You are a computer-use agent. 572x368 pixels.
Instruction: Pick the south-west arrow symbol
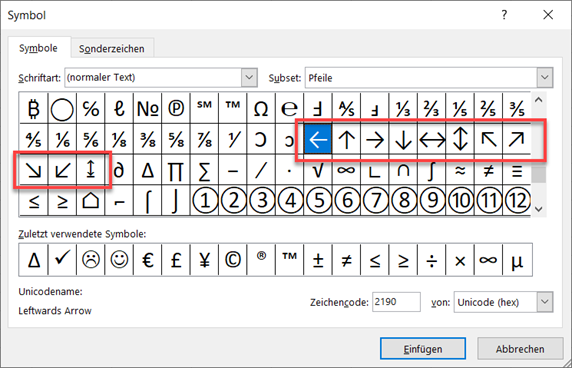(x=62, y=170)
